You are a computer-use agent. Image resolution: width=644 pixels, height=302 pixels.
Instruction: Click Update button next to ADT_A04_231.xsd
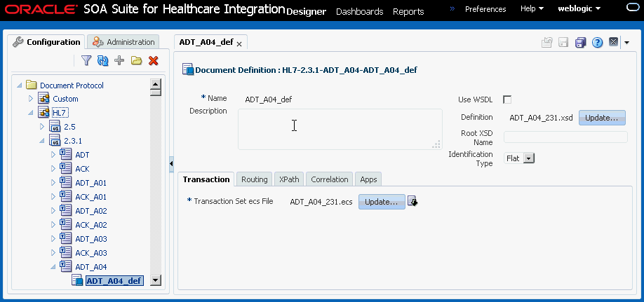coord(602,118)
